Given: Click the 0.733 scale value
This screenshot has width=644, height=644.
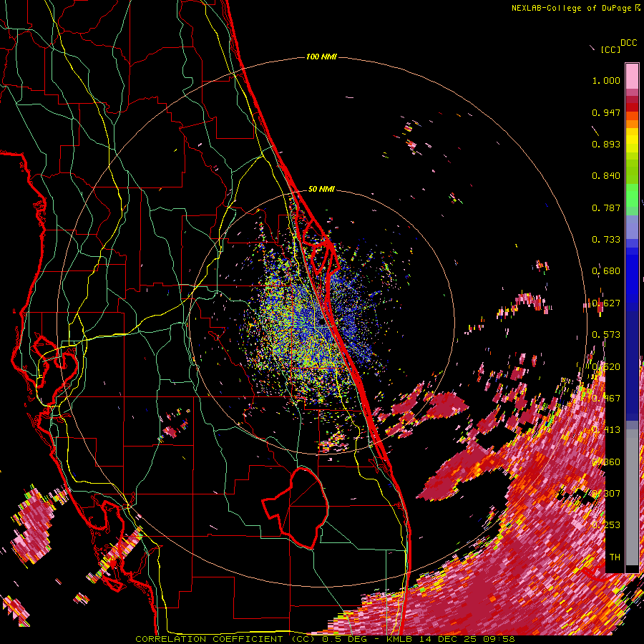Looking at the screenshot, I should 606,240.
